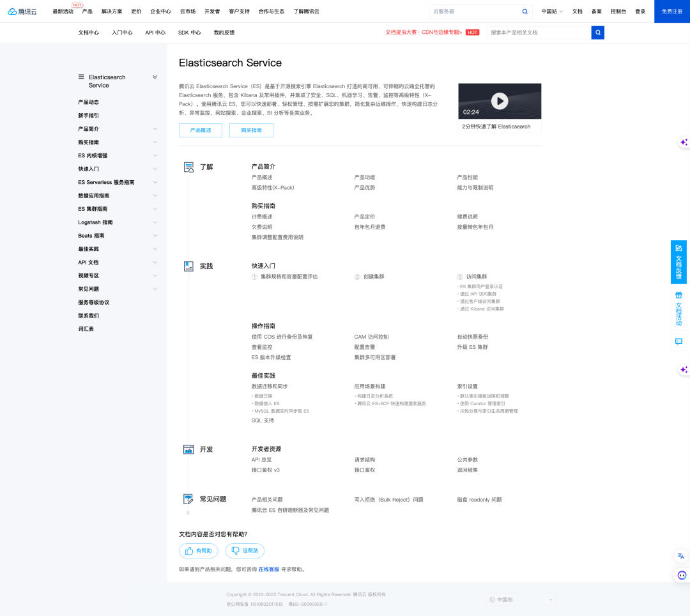Open the 文档反馈 side panel
Image resolution: width=690 pixels, height=616 pixels.
pos(678,262)
